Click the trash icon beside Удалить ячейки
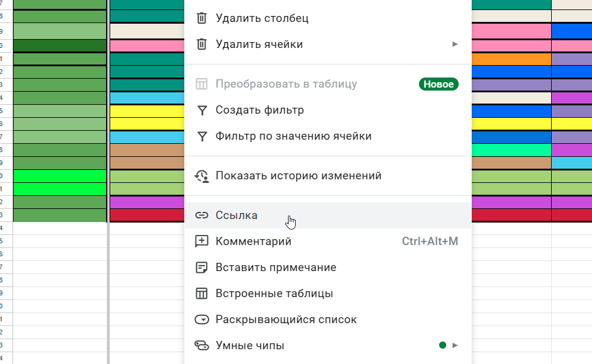The image size is (592, 364). (201, 44)
